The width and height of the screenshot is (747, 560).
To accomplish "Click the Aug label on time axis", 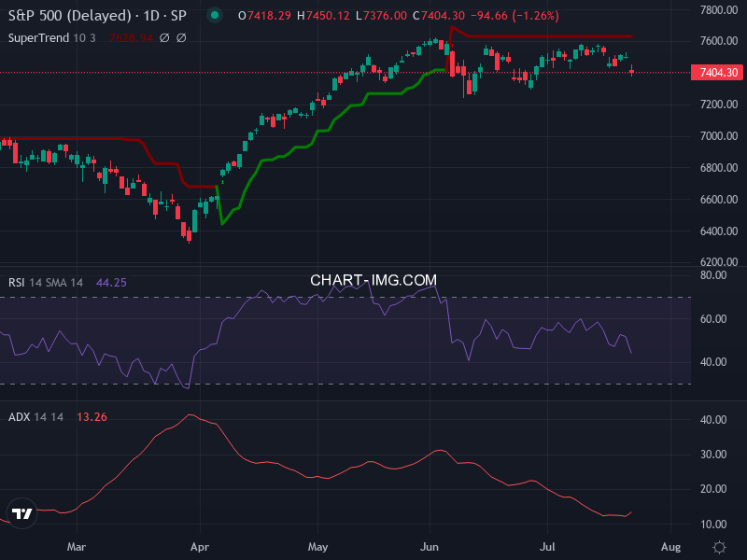I will tap(670, 547).
